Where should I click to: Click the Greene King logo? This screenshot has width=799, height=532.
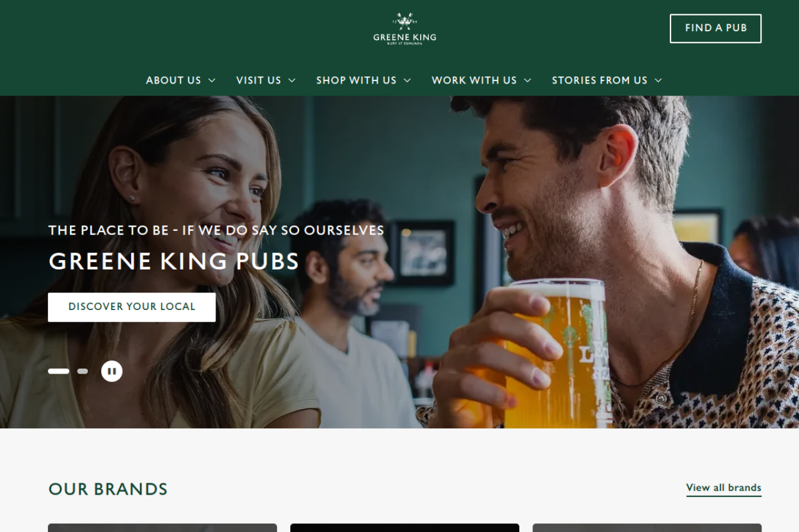[404, 29]
